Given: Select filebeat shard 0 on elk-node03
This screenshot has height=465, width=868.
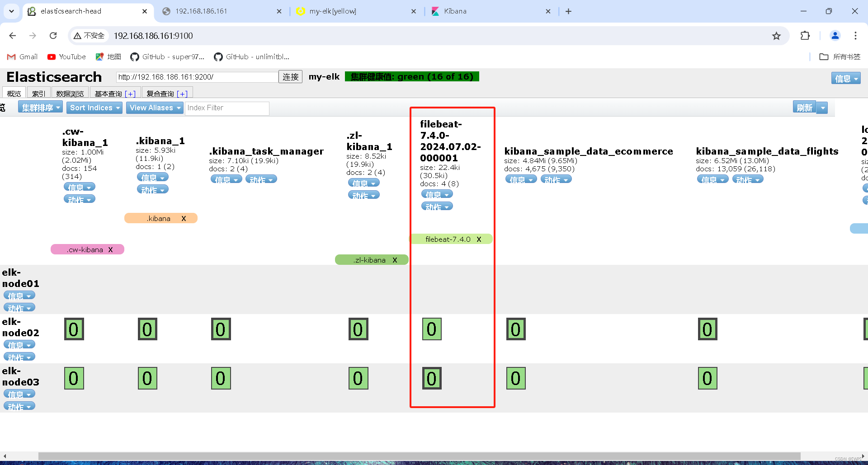Looking at the screenshot, I should 432,379.
